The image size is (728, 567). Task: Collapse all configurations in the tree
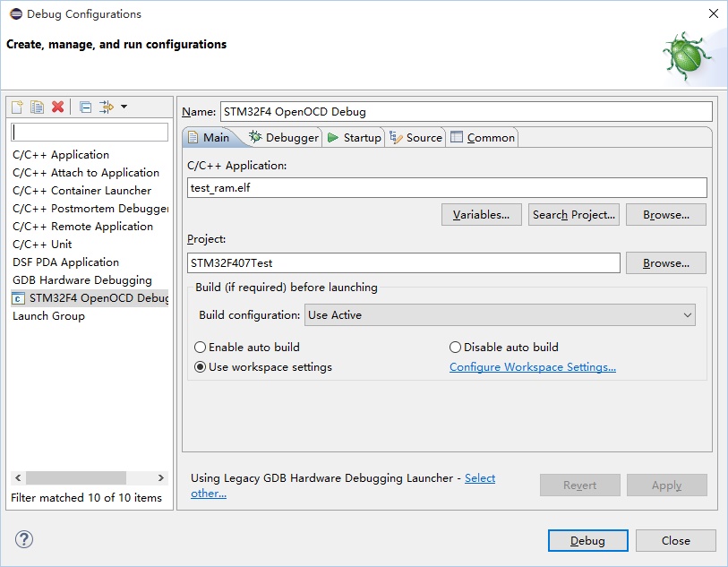coord(85,107)
